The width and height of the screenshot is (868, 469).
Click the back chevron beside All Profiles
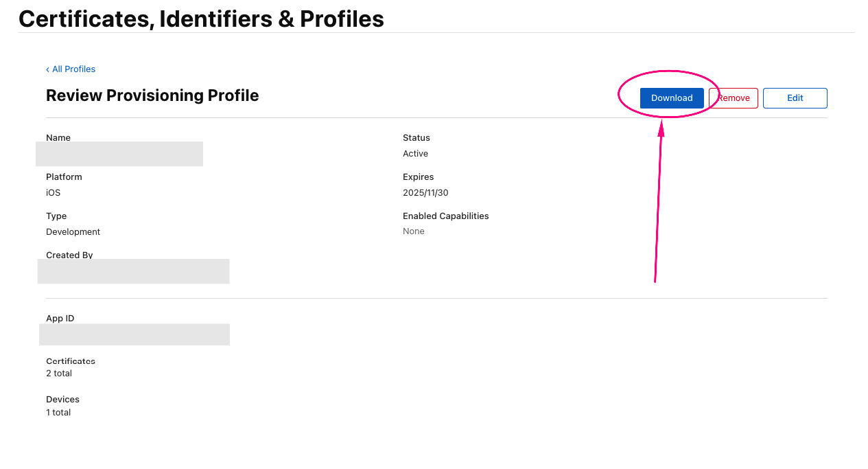[47, 69]
